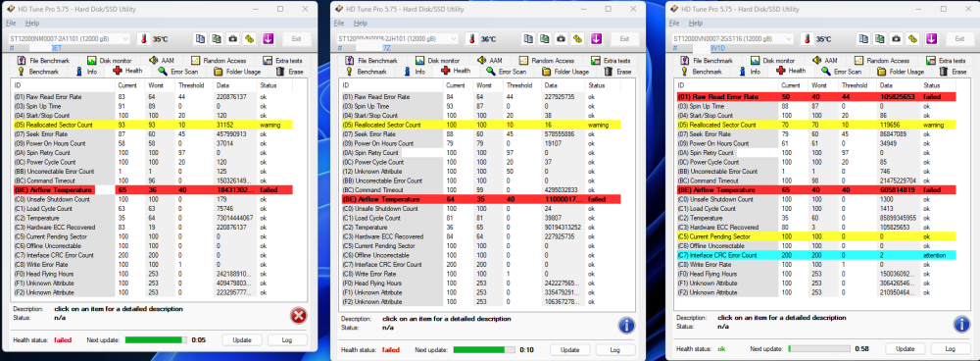
Task: Open options wrench icon in 2JH101 window
Action: click(577, 39)
